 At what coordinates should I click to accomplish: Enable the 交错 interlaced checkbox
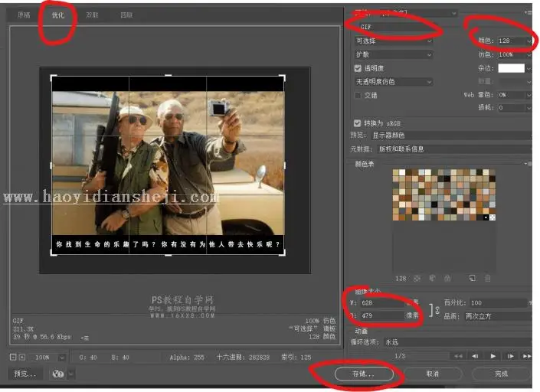coord(358,96)
